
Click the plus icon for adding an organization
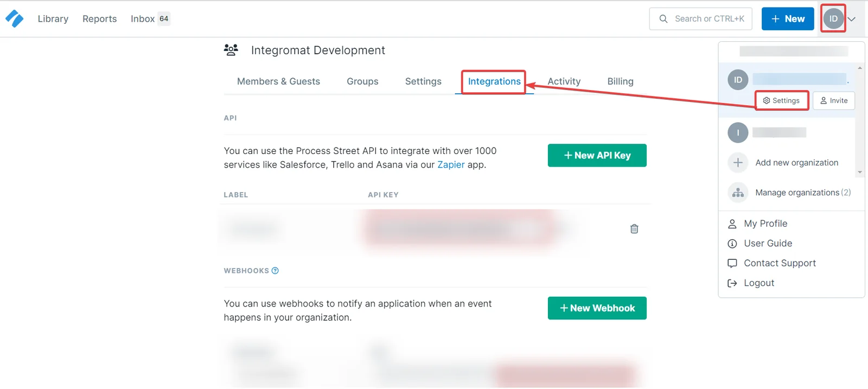738,162
